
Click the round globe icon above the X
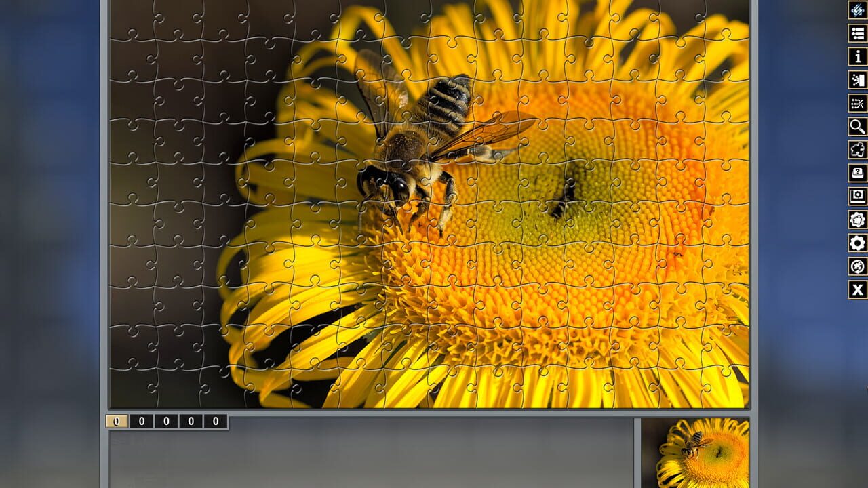tap(858, 266)
